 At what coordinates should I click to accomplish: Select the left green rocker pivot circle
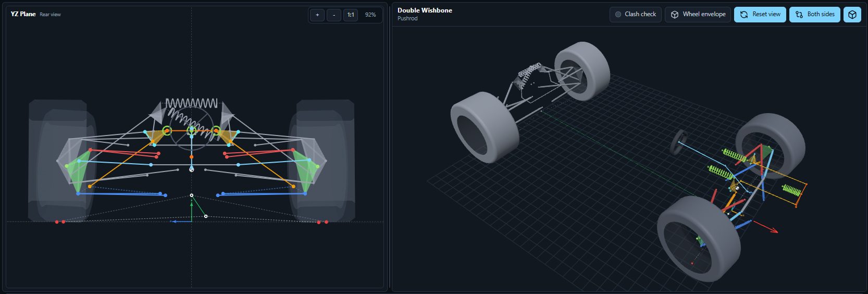167,130
